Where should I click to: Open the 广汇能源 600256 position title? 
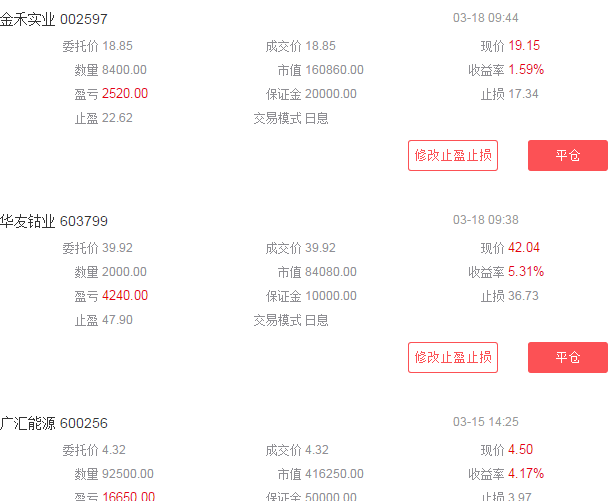tap(54, 423)
